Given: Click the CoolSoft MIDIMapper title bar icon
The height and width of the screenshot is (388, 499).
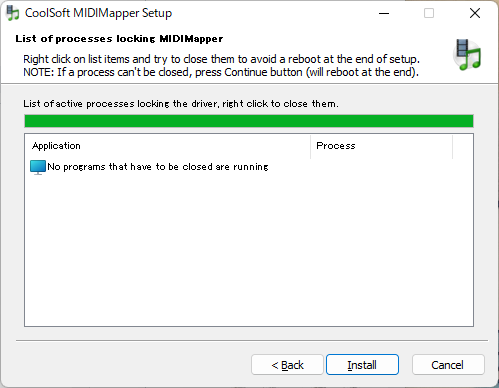Looking at the screenshot, I should pyautogui.click(x=13, y=13).
